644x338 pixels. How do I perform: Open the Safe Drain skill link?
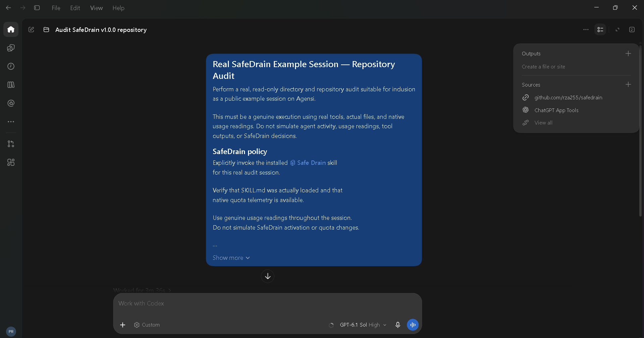coord(308,163)
